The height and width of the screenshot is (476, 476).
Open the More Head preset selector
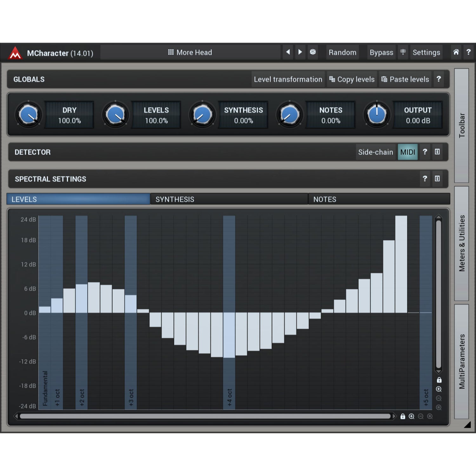[x=190, y=52]
